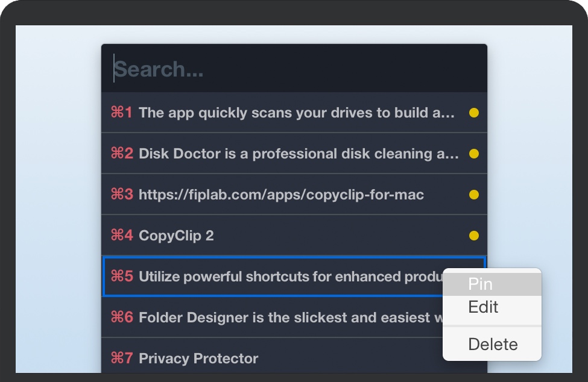Click the ⌘5 shortcut label on highlighted row

[122, 277]
